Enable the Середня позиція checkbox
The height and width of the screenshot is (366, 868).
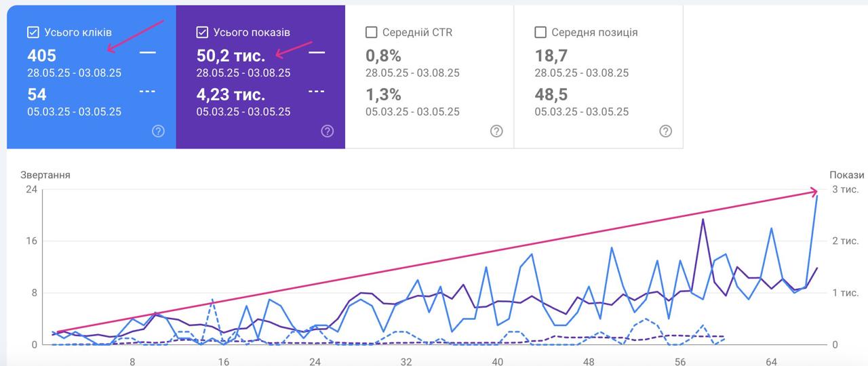pos(540,32)
